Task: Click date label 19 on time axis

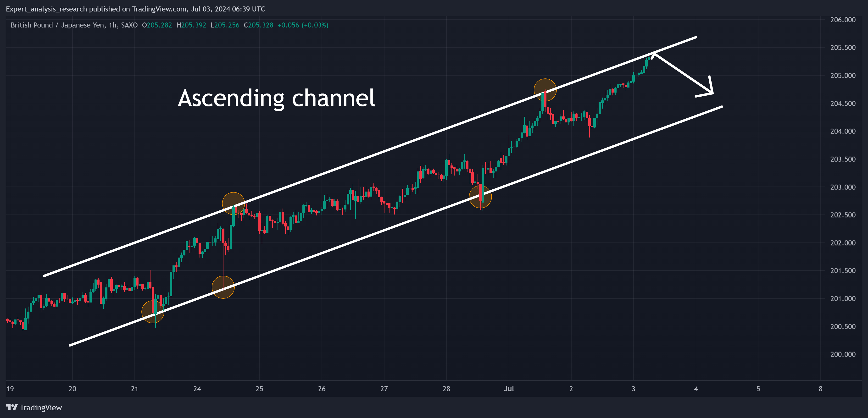Action: pyautogui.click(x=10, y=389)
